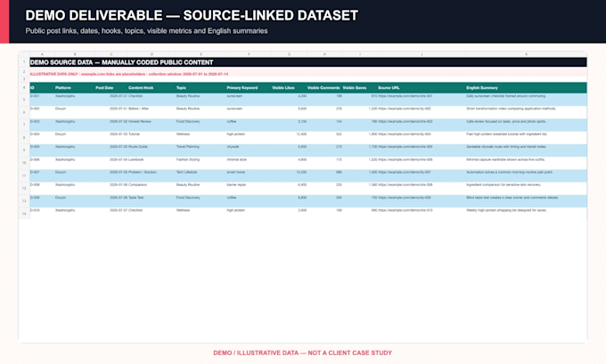Viewport: 606px width, 364px height.
Task: Click the summary 'Daily sunscreen checklist framed around commuting'
Action: 506,96
